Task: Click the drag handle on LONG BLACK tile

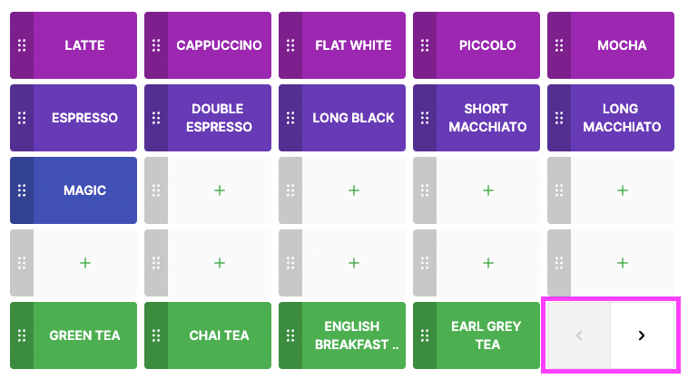Action: (290, 118)
